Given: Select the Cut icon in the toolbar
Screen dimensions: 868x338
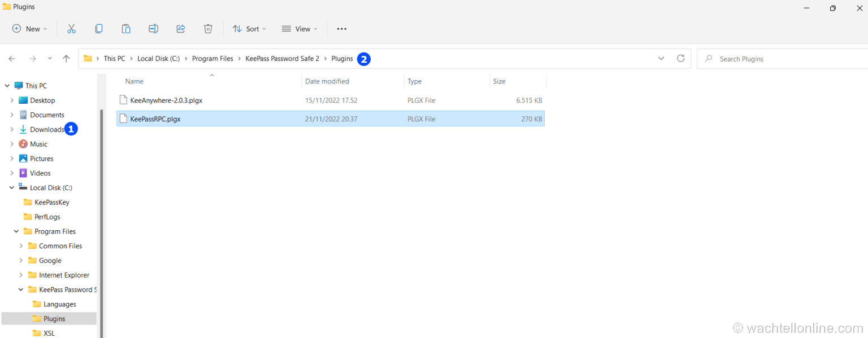Looking at the screenshot, I should coord(71,28).
